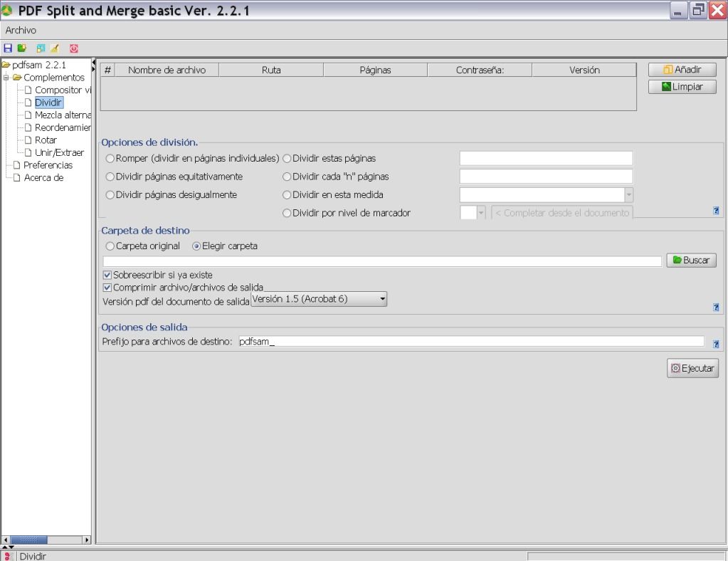Screen dimensions: 728x561
Task: Click the Save log toolbar icon
Action: (x=41, y=48)
